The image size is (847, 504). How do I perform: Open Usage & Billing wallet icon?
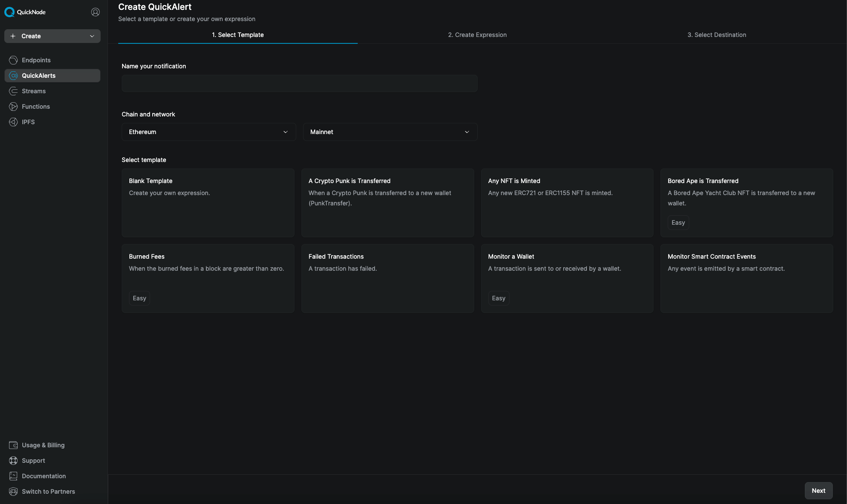[13, 445]
